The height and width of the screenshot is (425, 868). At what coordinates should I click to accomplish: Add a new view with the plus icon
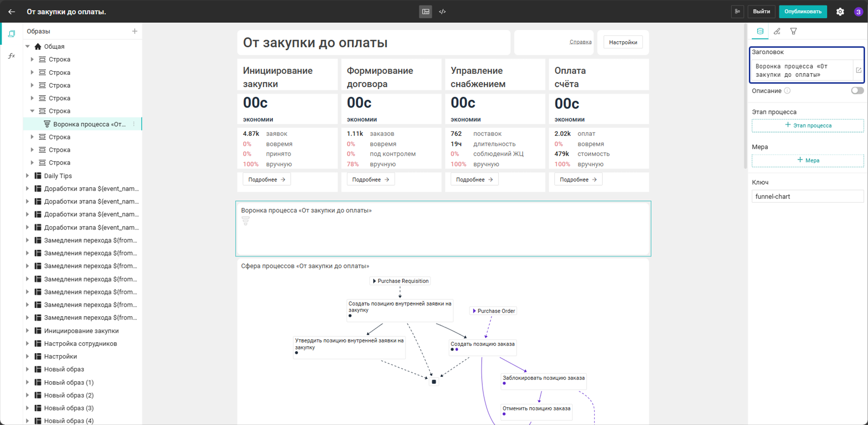(x=134, y=31)
